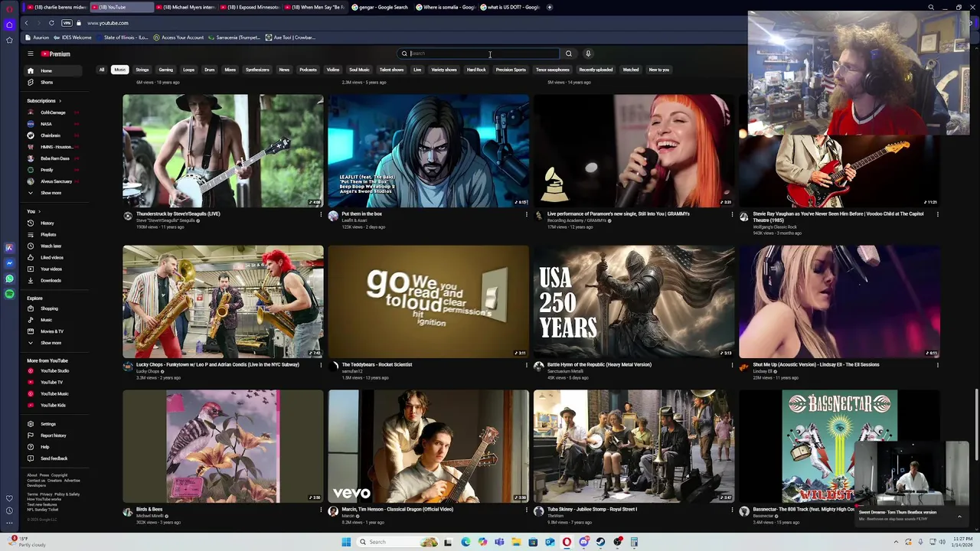Open the YouTube hamburger guide menu
Viewport: 980px width, 551px height.
point(31,54)
